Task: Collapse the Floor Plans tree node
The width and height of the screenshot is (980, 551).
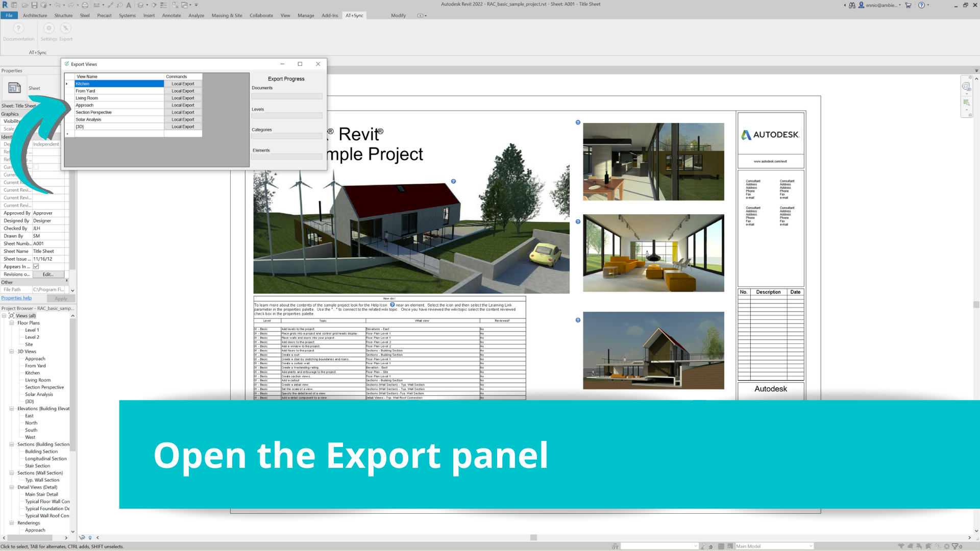Action: (x=12, y=323)
